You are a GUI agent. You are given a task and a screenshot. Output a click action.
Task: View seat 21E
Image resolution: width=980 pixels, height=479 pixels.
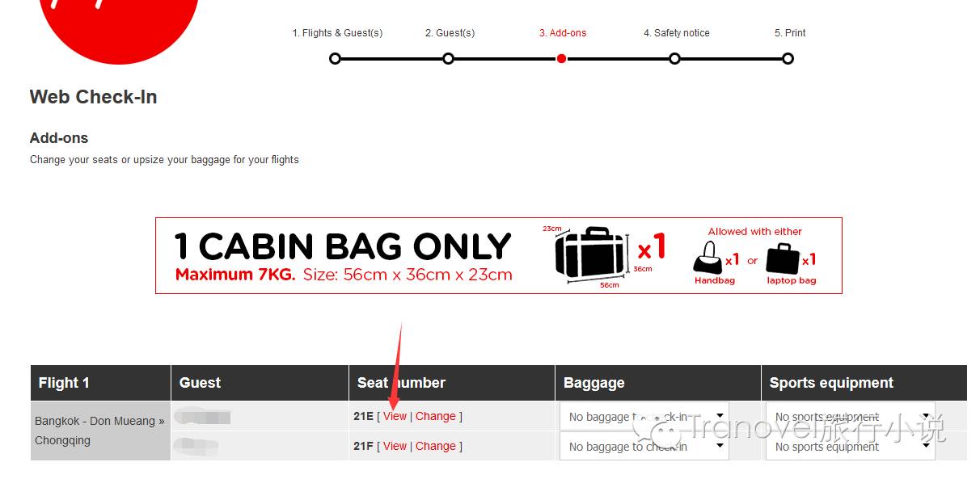[395, 417]
